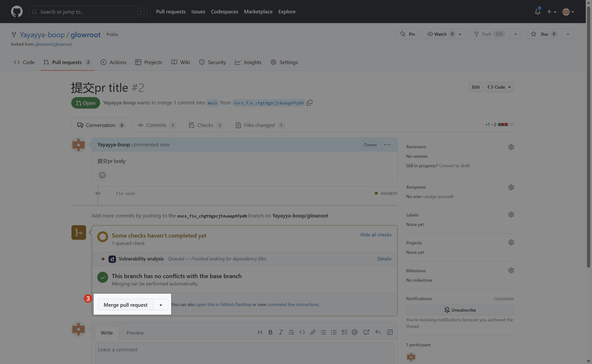The width and height of the screenshot is (592, 364).
Task: Star the glowroot repository
Action: tap(540, 34)
